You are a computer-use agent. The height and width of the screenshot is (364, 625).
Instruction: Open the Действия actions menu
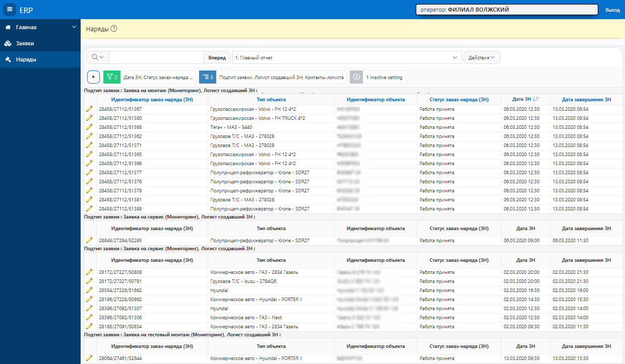tap(482, 57)
